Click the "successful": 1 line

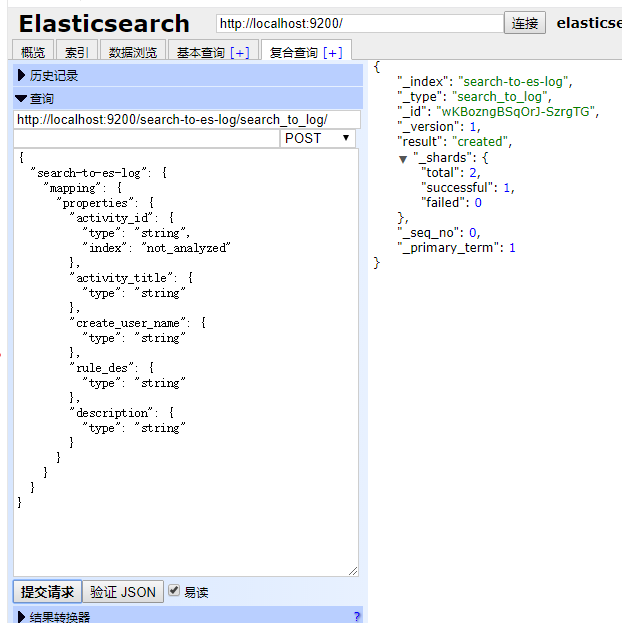click(468, 188)
